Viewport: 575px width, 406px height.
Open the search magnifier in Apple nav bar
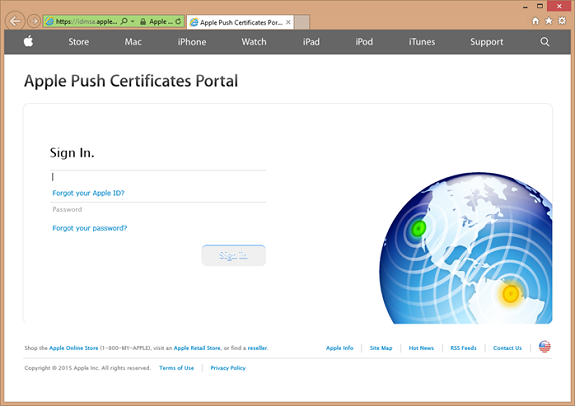(545, 42)
